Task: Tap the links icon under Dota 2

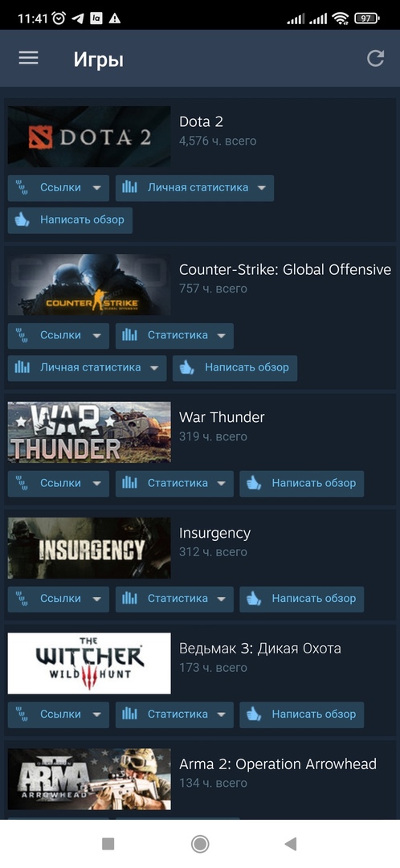Action: click(x=22, y=187)
